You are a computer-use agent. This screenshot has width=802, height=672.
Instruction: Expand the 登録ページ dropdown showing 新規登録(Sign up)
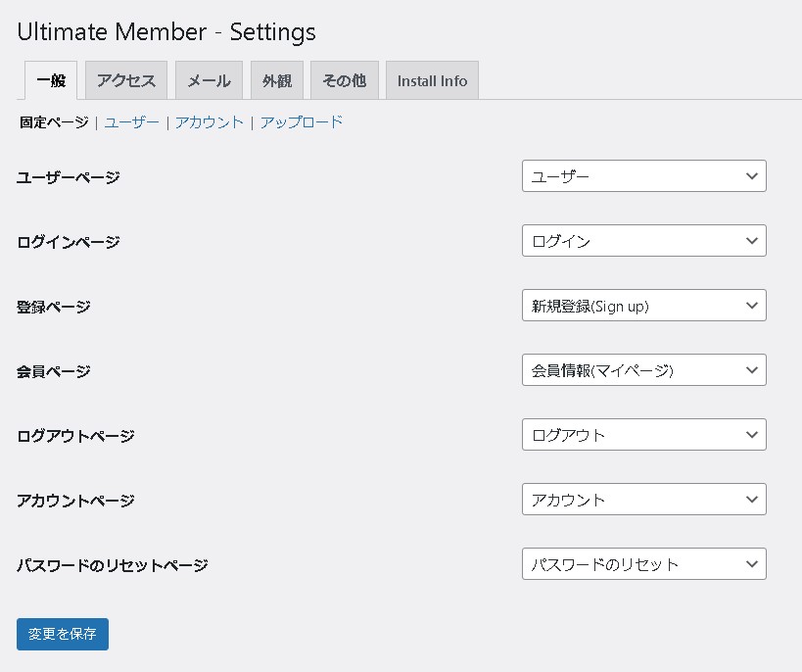[x=643, y=306]
